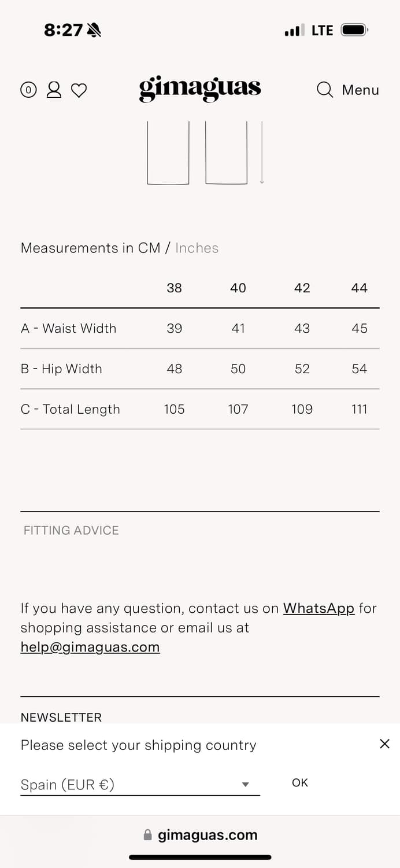Image resolution: width=400 pixels, height=868 pixels.
Task: Email help@gimaguas.com link
Action: click(90, 647)
